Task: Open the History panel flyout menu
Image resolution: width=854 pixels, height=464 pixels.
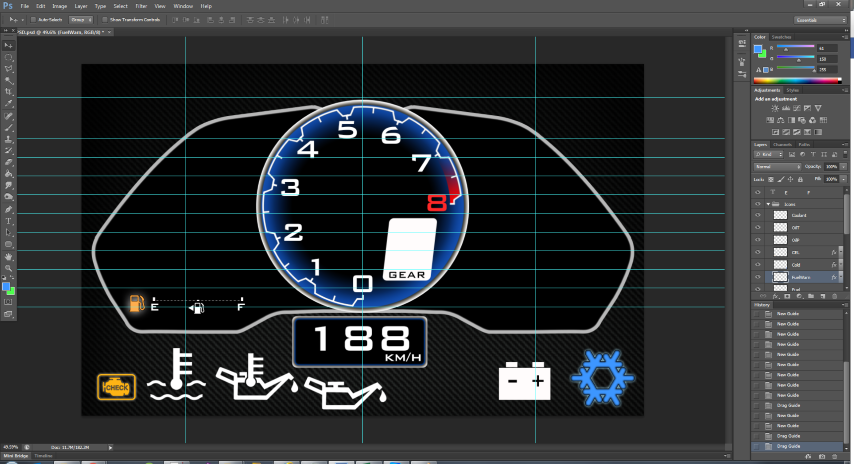Action: coord(844,305)
